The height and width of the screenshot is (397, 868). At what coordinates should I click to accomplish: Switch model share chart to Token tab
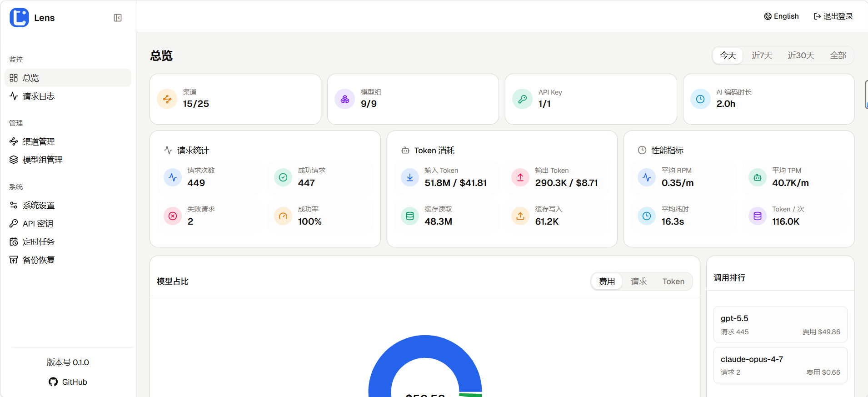point(673,281)
